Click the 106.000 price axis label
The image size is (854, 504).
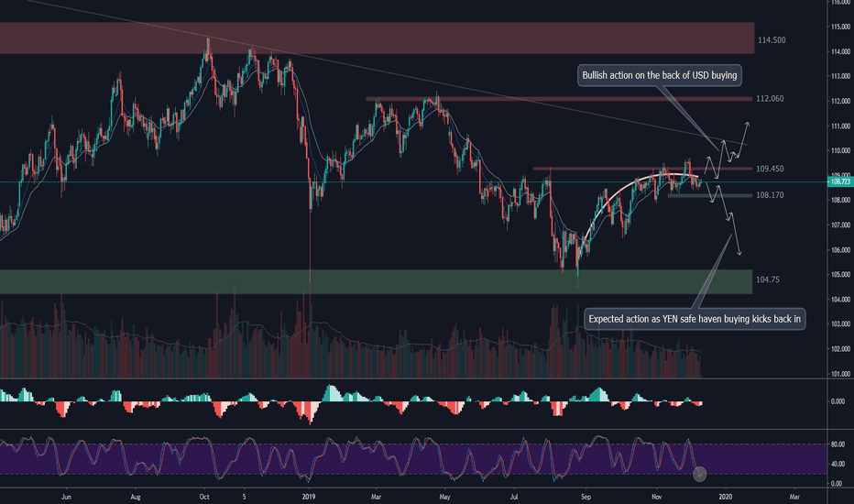click(840, 250)
